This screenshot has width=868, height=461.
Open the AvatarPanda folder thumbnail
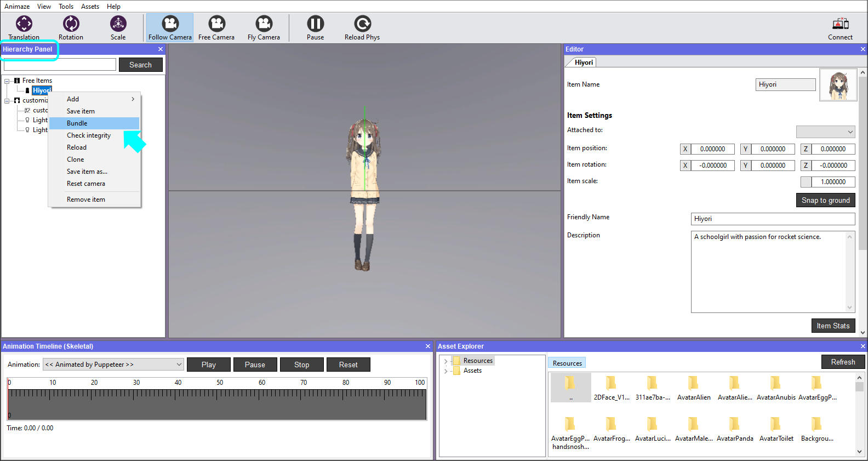click(x=735, y=429)
